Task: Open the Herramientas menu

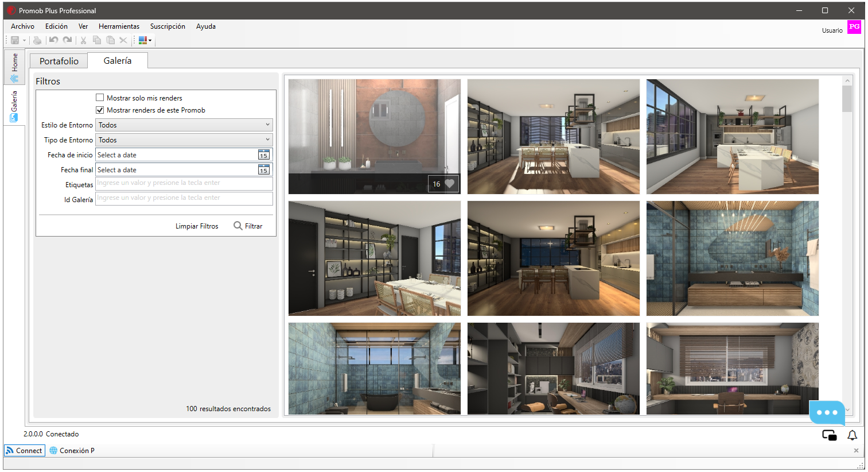Action: (119, 26)
